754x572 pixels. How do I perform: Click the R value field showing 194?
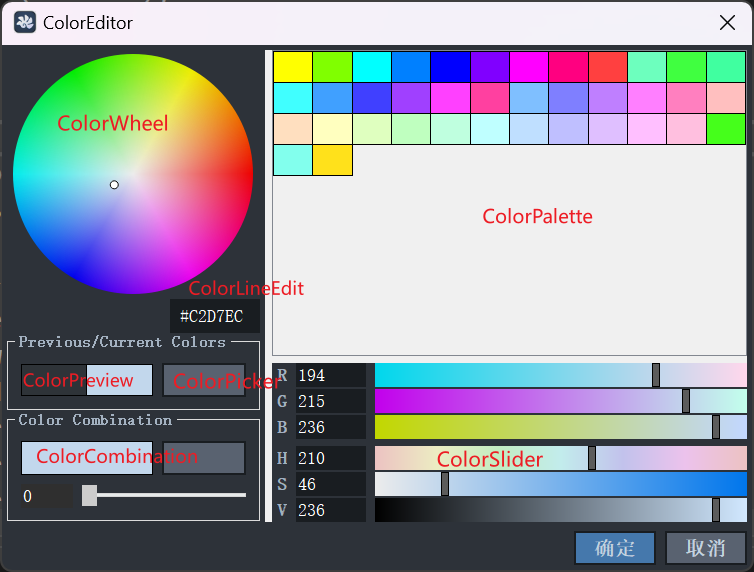click(x=331, y=375)
